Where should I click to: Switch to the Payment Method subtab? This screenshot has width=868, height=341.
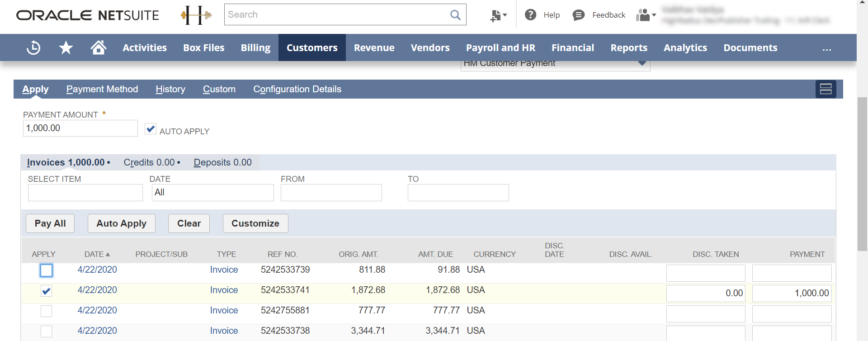pos(102,89)
